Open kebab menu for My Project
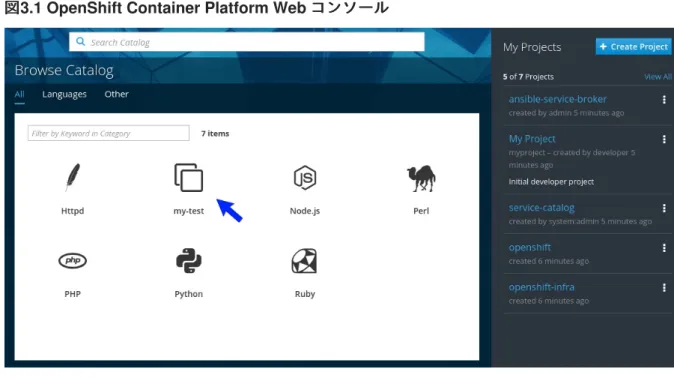The width and height of the screenshot is (674, 378). tap(664, 139)
